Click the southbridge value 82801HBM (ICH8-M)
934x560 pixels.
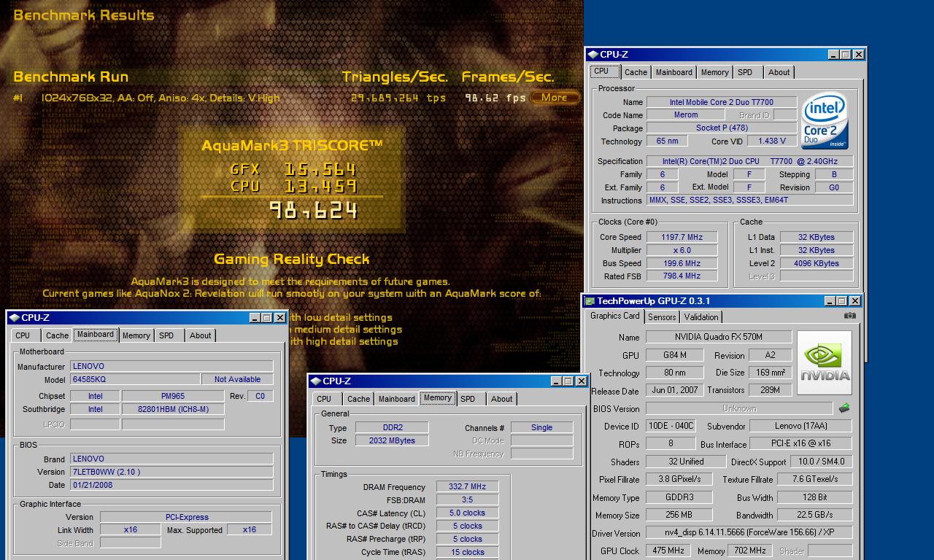(x=172, y=409)
